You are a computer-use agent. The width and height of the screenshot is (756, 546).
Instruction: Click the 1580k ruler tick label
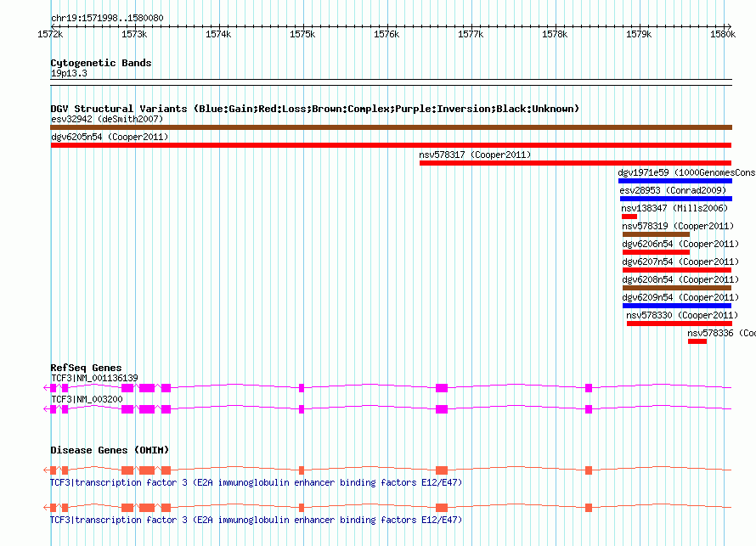[723, 34]
